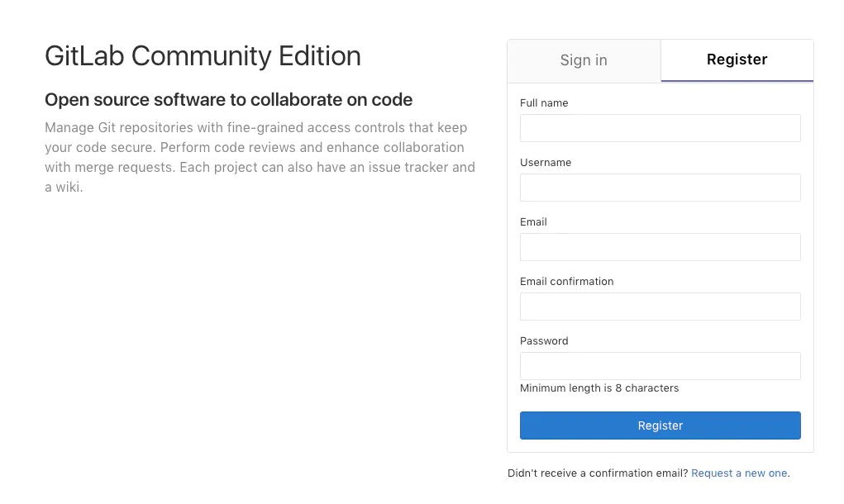Click the Password input field

pos(660,366)
